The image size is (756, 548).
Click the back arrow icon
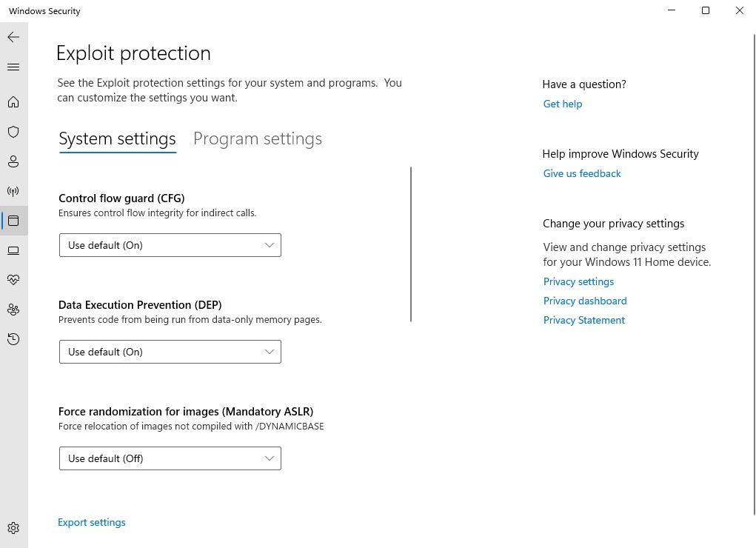13,37
